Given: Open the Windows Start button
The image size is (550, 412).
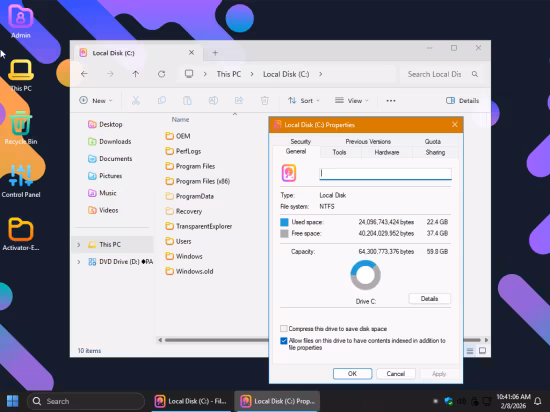Looking at the screenshot, I should click(x=13, y=401).
